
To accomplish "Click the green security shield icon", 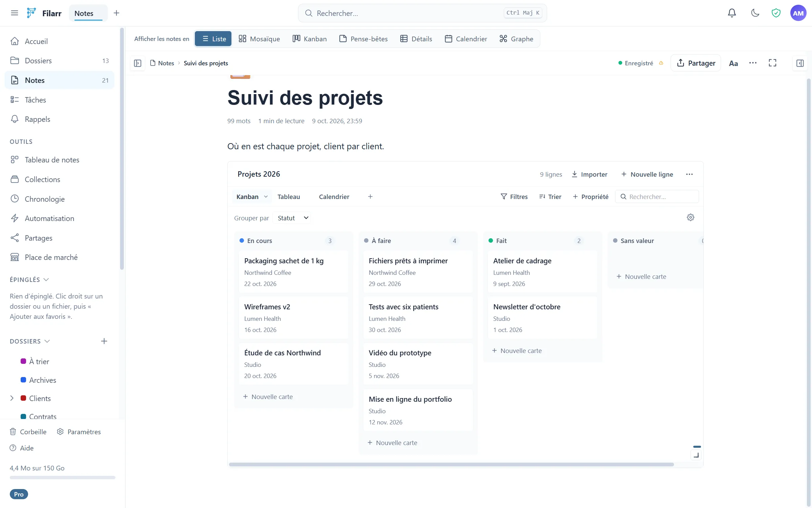I will [776, 13].
